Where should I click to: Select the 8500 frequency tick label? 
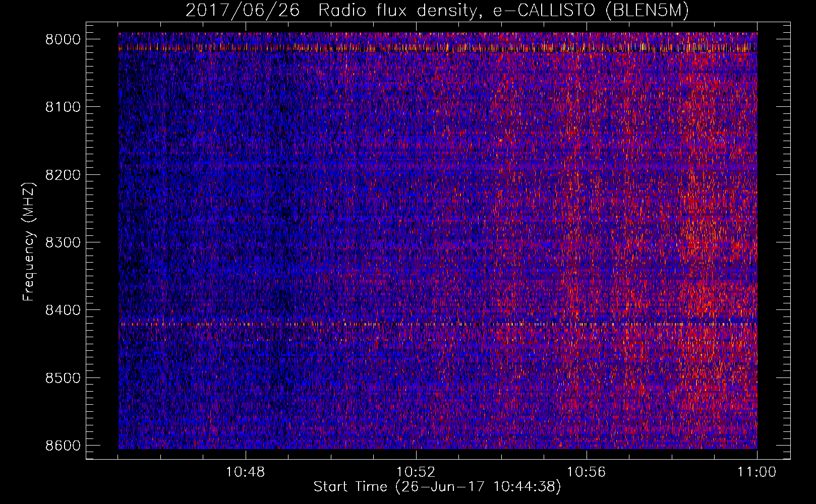tap(63, 378)
